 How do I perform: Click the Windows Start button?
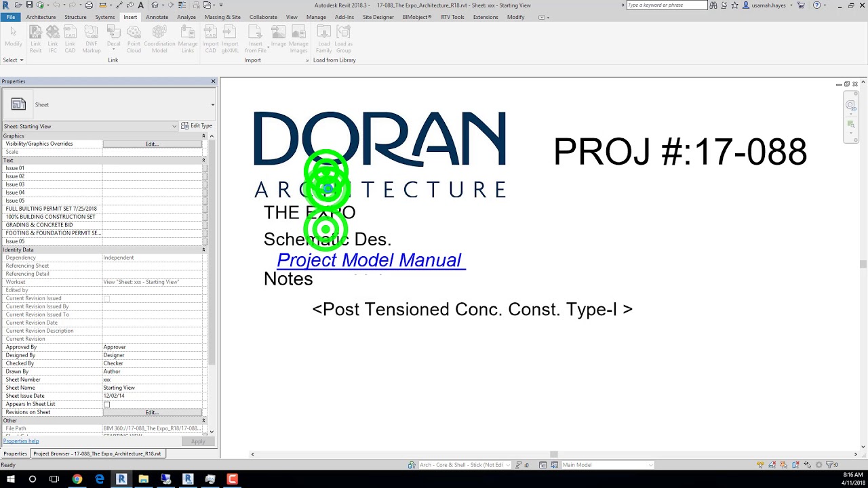coord(11,479)
